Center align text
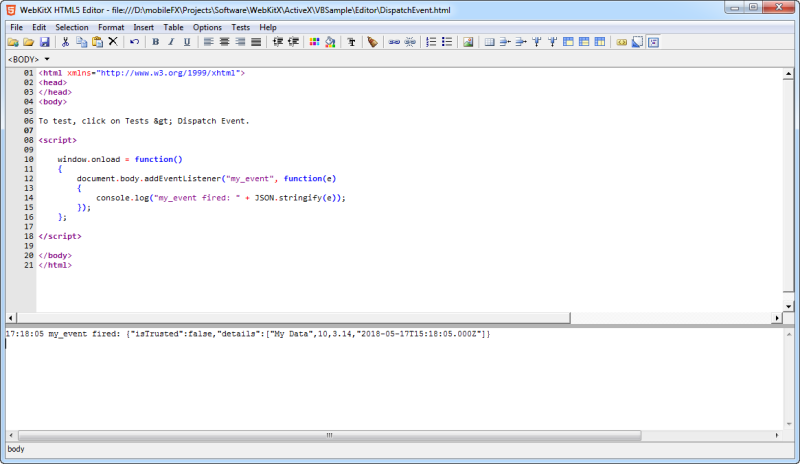The image size is (800, 464). (x=224, y=42)
